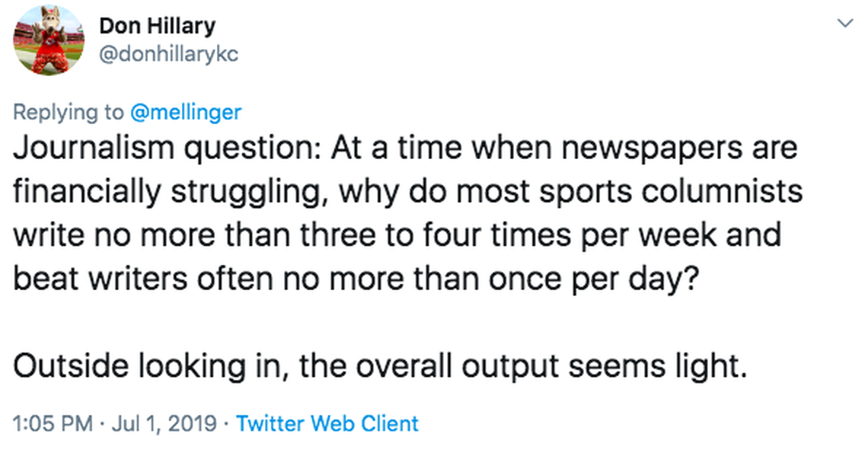This screenshot has height=453, width=868.
Task: Click the 'Replying to' label
Action: point(68,112)
